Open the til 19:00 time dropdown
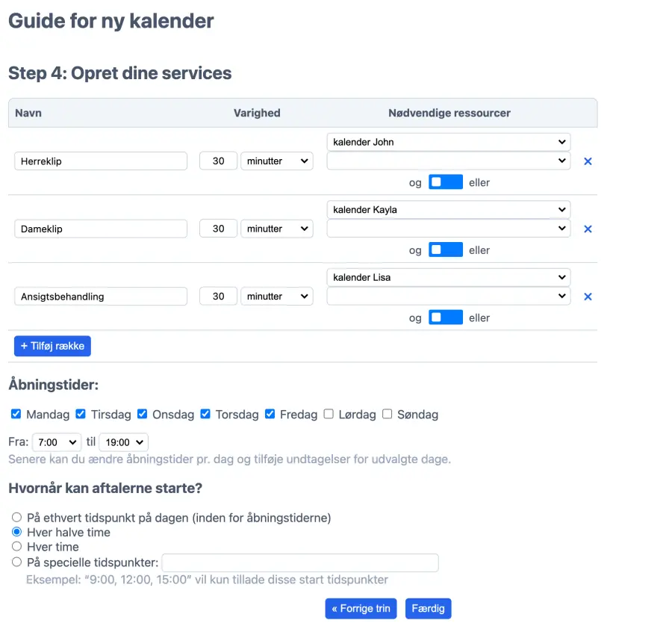This screenshot has width=672, height=635. (x=123, y=442)
